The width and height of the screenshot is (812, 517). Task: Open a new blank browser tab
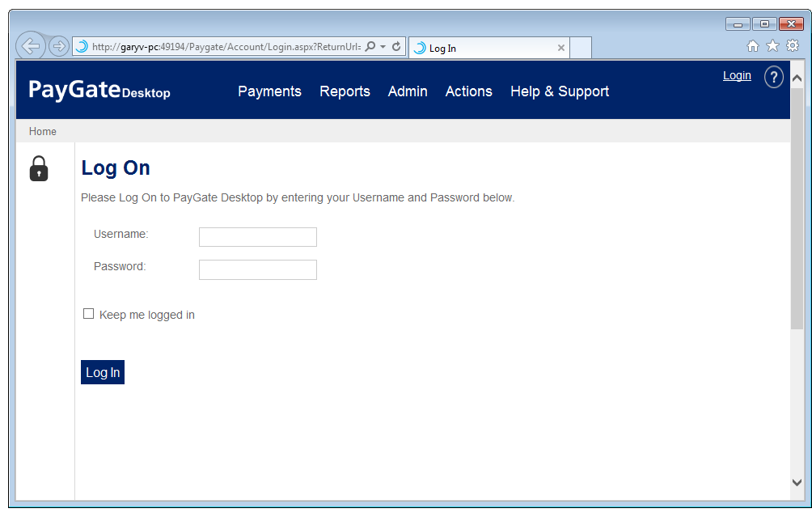[581, 48]
